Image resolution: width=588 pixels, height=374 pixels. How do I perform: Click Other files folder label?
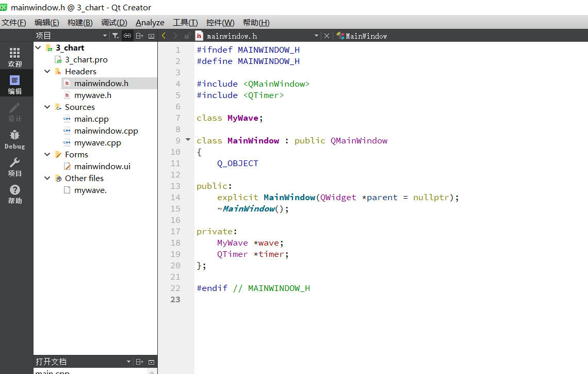click(84, 178)
